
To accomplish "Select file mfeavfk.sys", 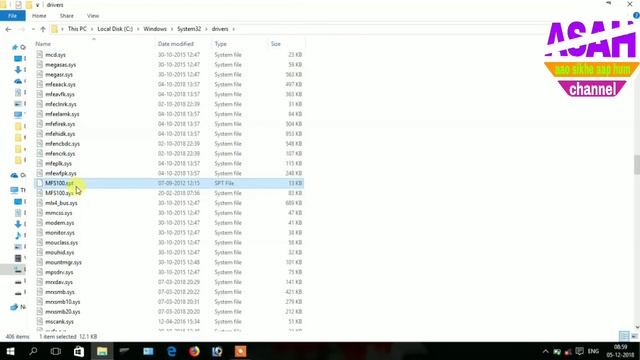I will click(60, 94).
